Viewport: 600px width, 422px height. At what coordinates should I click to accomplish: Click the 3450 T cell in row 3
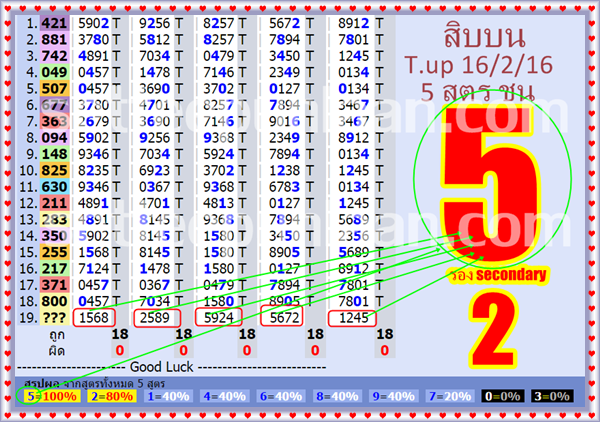pyautogui.click(x=291, y=56)
